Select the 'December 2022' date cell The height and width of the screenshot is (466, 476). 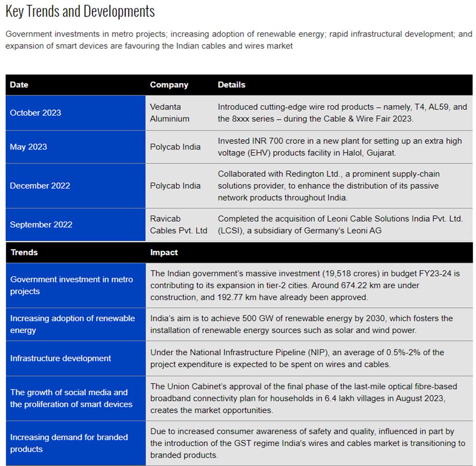point(76,186)
